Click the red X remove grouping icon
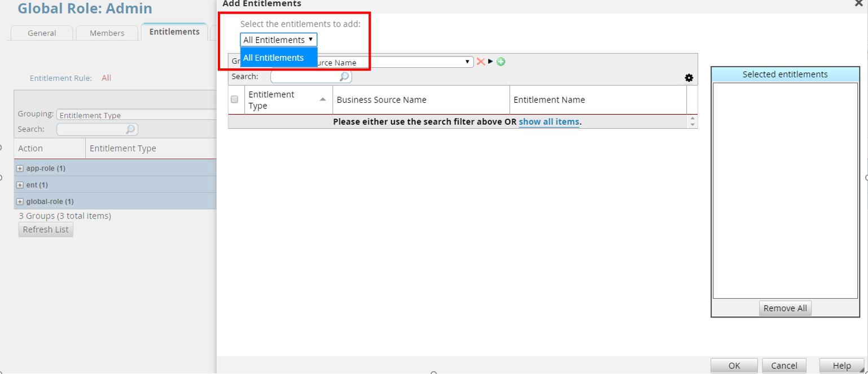The width and height of the screenshot is (868, 374). pos(481,62)
